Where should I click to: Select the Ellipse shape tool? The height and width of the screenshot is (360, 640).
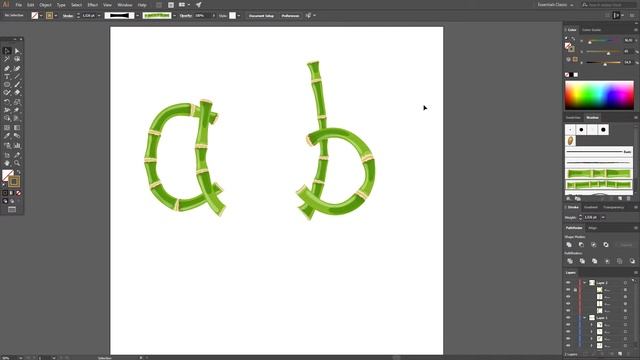(x=7, y=84)
